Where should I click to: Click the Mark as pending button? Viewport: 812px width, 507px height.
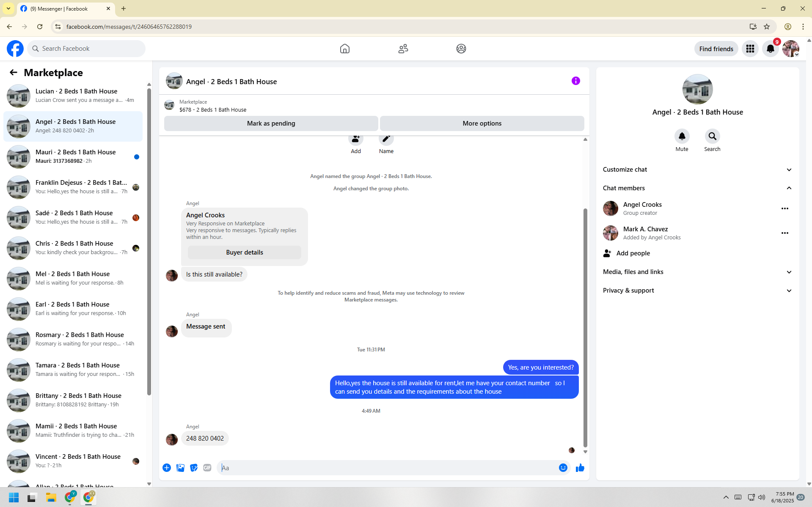(271, 123)
